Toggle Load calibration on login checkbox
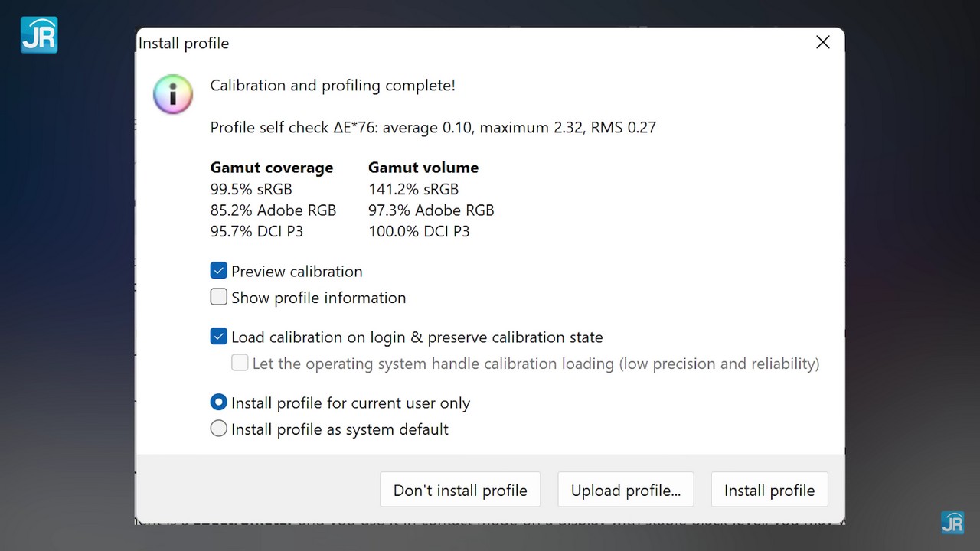 tap(219, 337)
